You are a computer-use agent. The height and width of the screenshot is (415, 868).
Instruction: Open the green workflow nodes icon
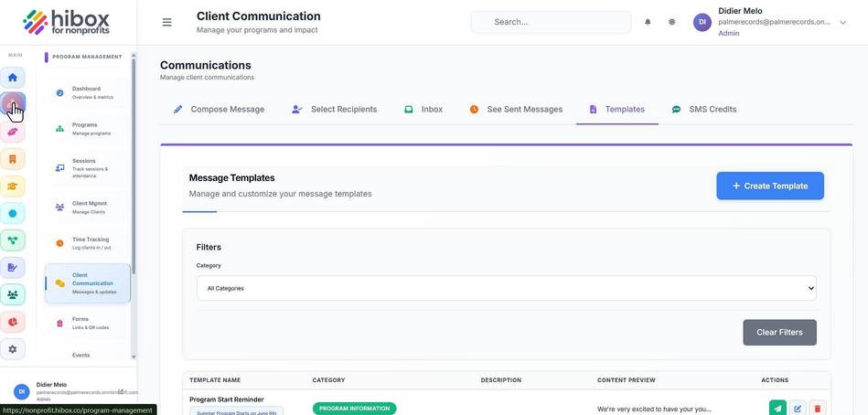pyautogui.click(x=13, y=240)
